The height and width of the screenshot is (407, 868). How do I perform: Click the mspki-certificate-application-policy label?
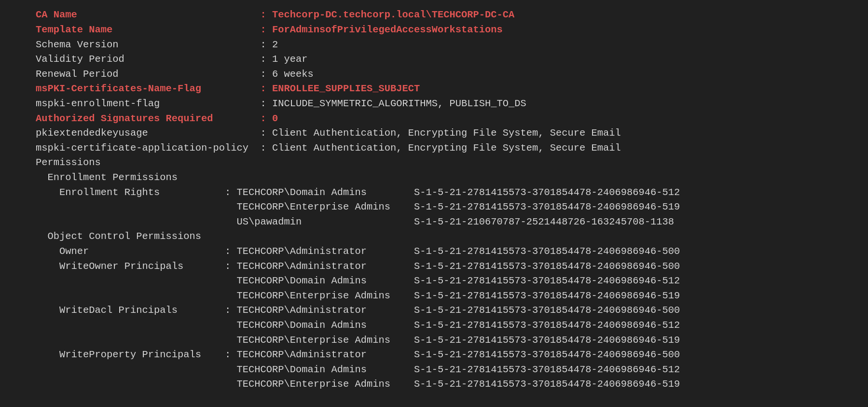coord(142,148)
